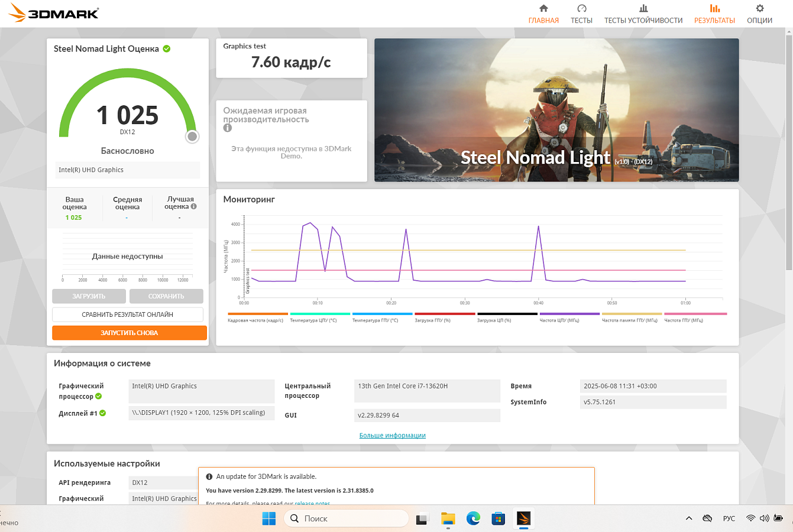Image resolution: width=793 pixels, height=532 pixels.
Task: Click the cloud sync tray icon
Action: pos(707,518)
